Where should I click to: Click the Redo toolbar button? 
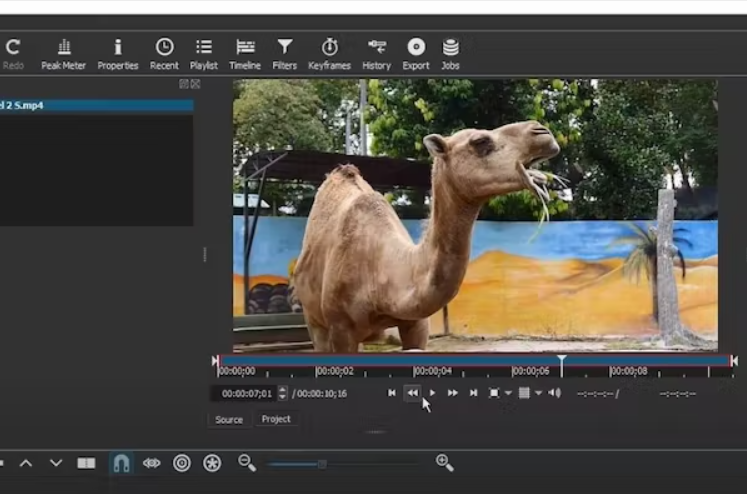[13, 54]
